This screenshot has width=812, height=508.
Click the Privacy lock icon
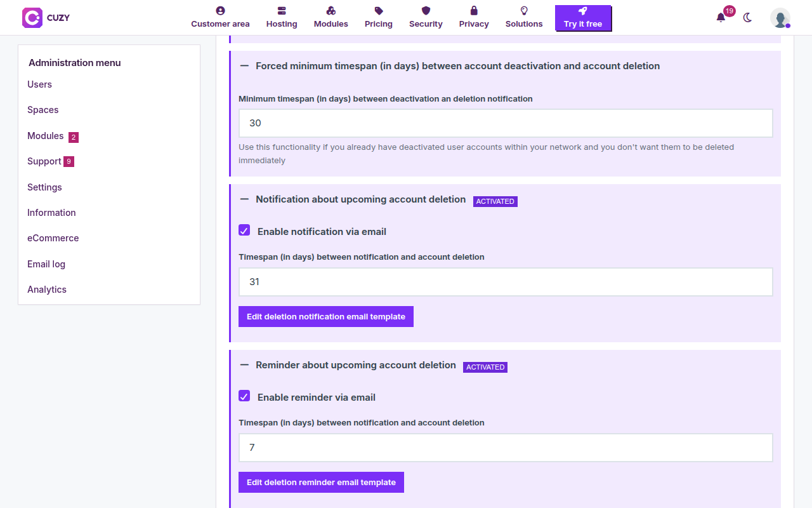click(474, 11)
